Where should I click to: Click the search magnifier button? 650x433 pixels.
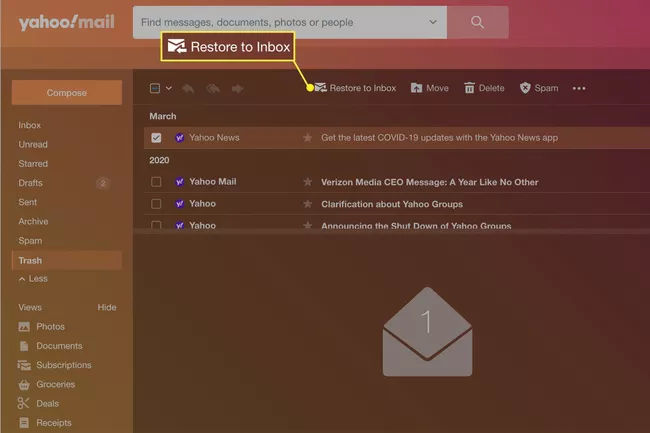[478, 22]
